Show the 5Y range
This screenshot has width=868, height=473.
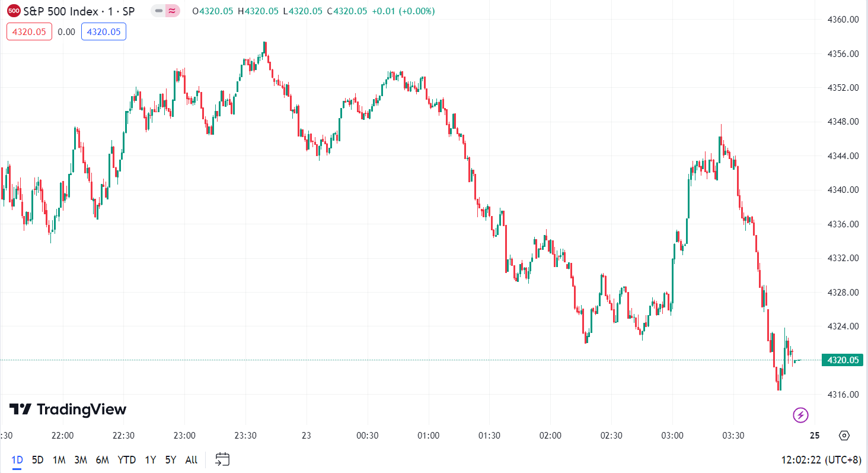tap(171, 459)
